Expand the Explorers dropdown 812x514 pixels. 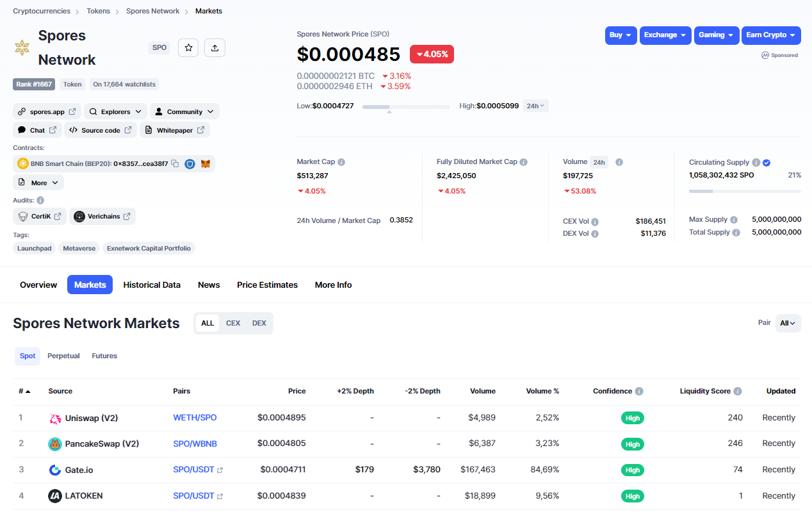pos(115,112)
